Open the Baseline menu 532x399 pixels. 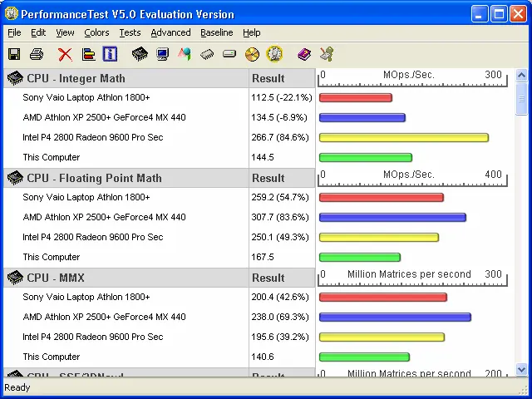[x=217, y=32]
